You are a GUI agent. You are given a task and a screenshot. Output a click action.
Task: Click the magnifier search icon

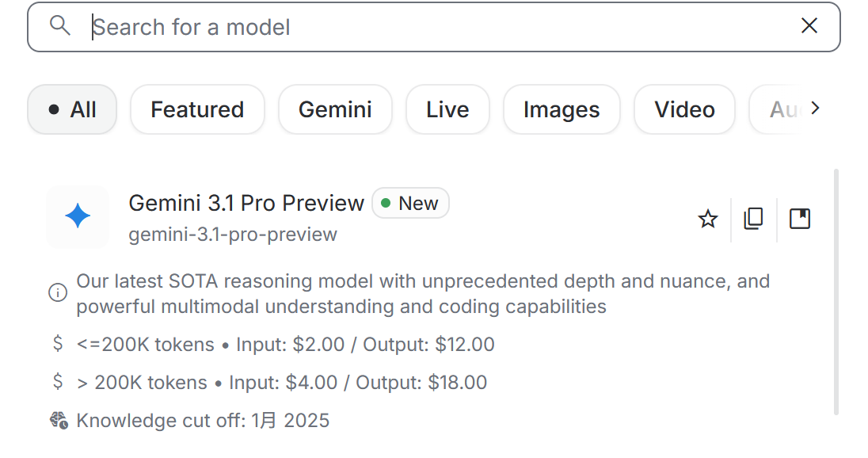(x=60, y=26)
